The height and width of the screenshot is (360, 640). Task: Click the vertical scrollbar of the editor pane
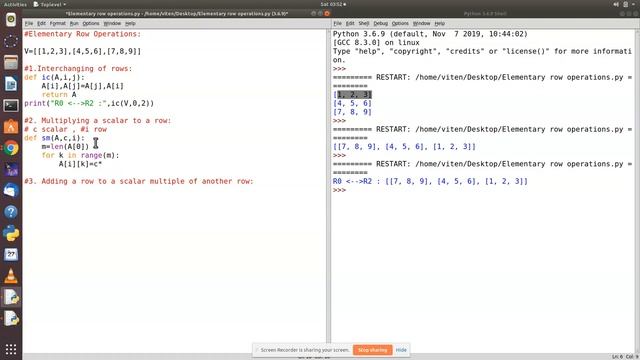[328, 186]
